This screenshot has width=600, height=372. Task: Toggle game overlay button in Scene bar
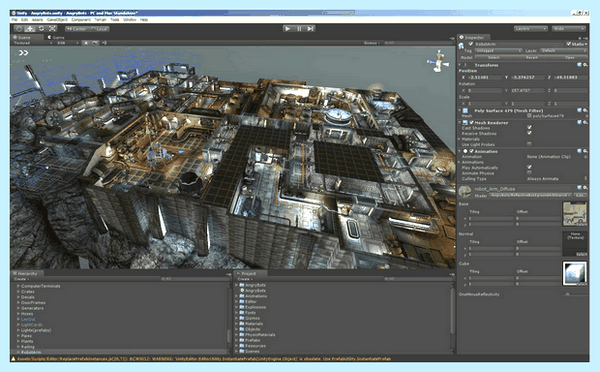95,43
